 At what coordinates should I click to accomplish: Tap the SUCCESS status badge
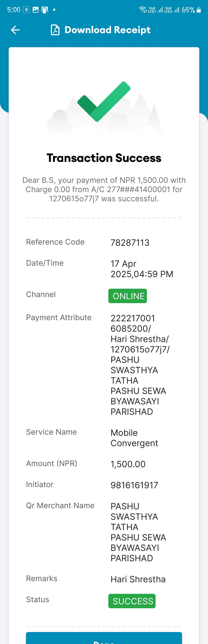coord(132,601)
